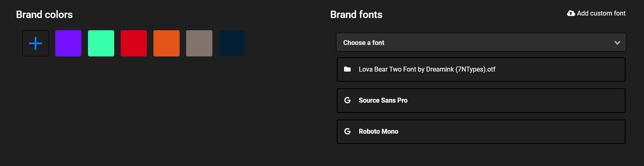Open the Choose a font dropdown
The image size is (644, 166).
coord(481,43)
